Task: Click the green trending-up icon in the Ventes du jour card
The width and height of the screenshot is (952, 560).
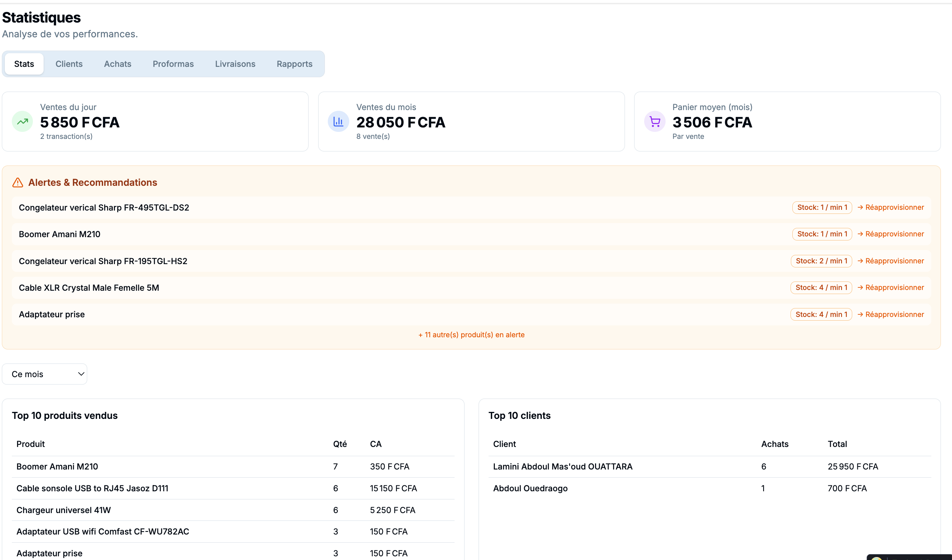Action: (x=22, y=122)
